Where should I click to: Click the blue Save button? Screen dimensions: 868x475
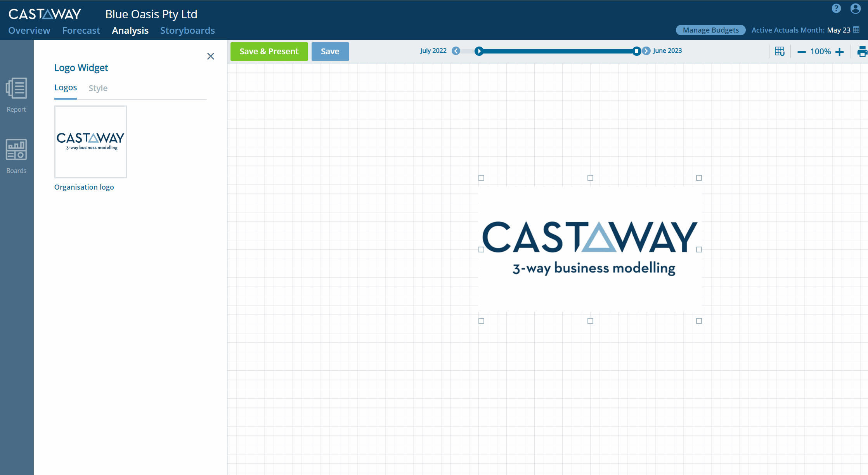tap(330, 52)
